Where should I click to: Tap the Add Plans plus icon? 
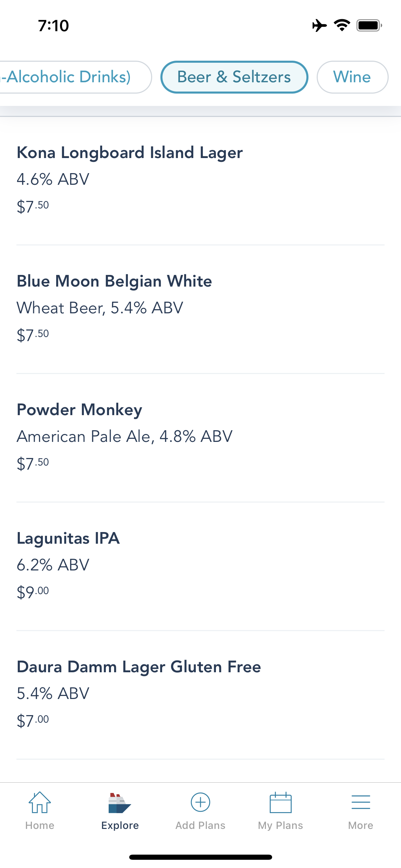(200, 802)
